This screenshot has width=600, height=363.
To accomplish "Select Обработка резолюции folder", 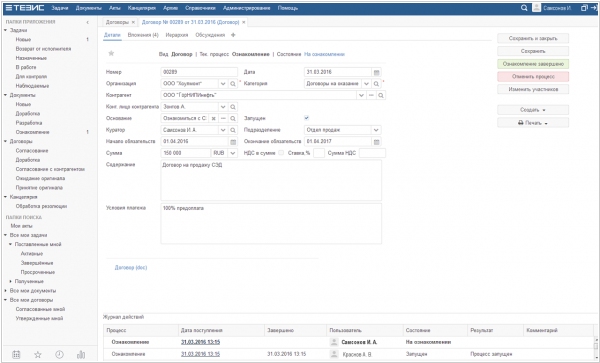I will pos(41,206).
